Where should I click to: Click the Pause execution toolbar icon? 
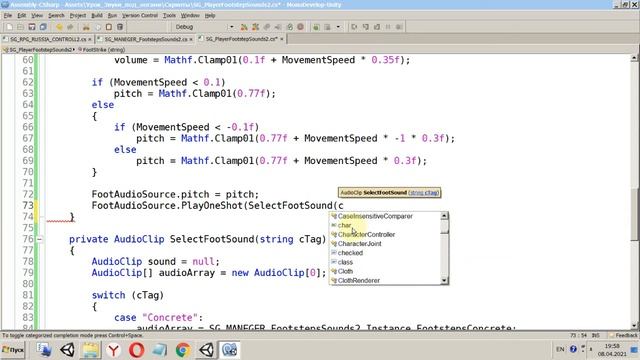[388, 27]
